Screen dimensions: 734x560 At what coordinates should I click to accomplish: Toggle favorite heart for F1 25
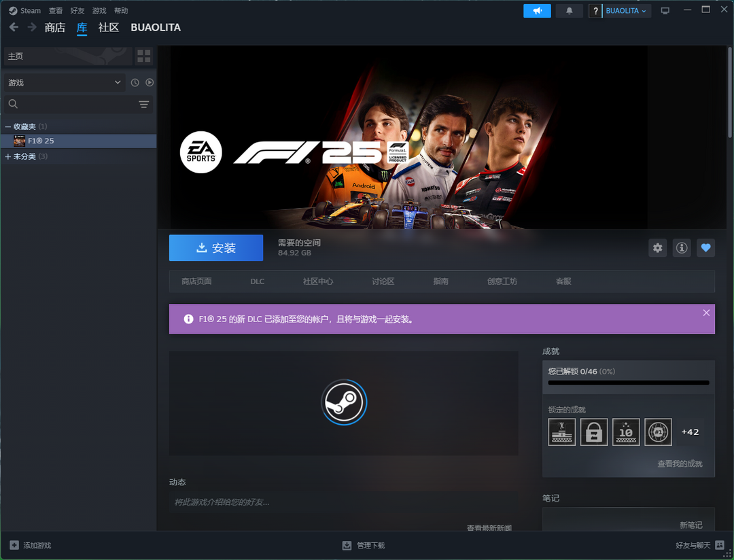point(705,248)
